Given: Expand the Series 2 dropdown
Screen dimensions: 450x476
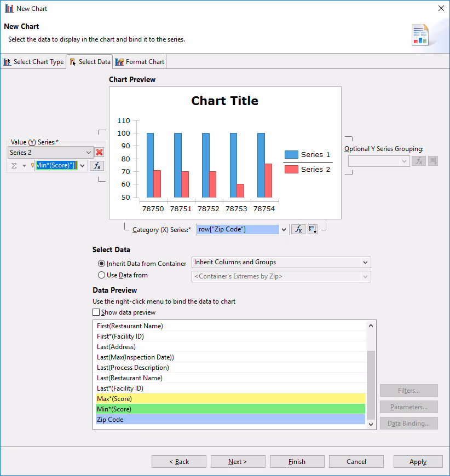Looking at the screenshot, I should point(89,153).
